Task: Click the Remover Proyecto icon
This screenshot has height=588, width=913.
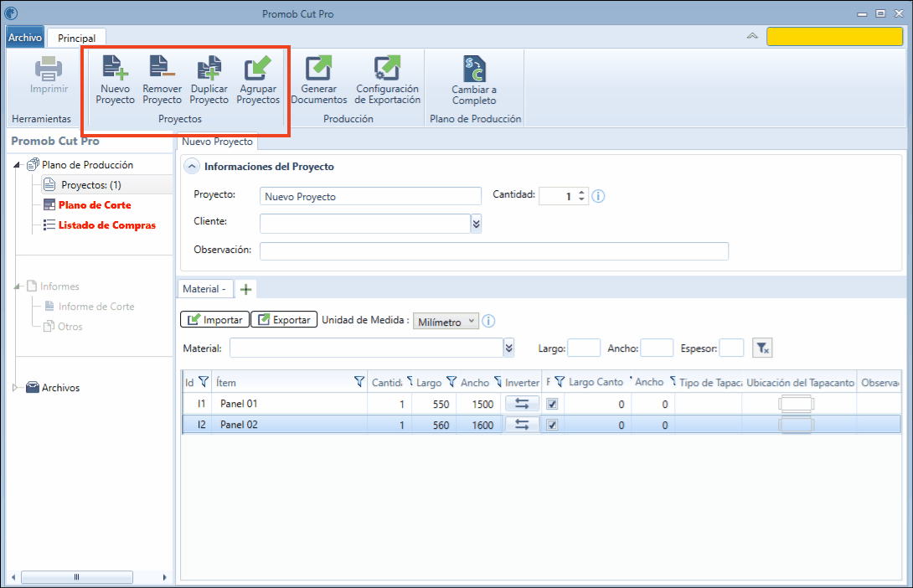Action: click(x=162, y=68)
